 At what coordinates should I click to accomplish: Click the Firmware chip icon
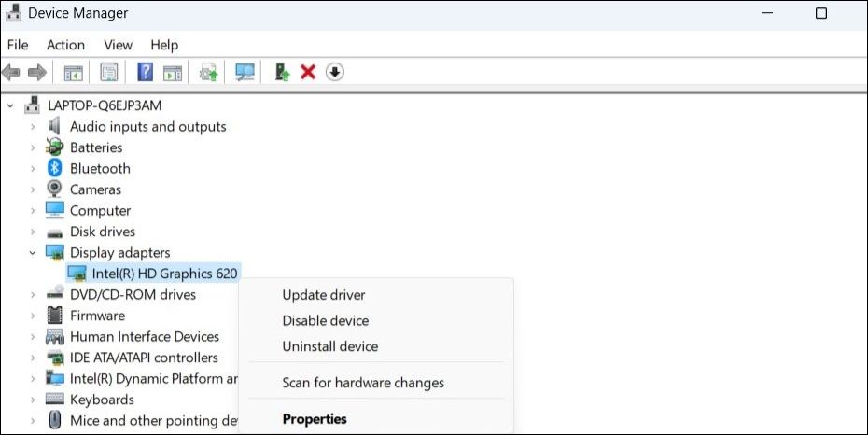(55, 316)
